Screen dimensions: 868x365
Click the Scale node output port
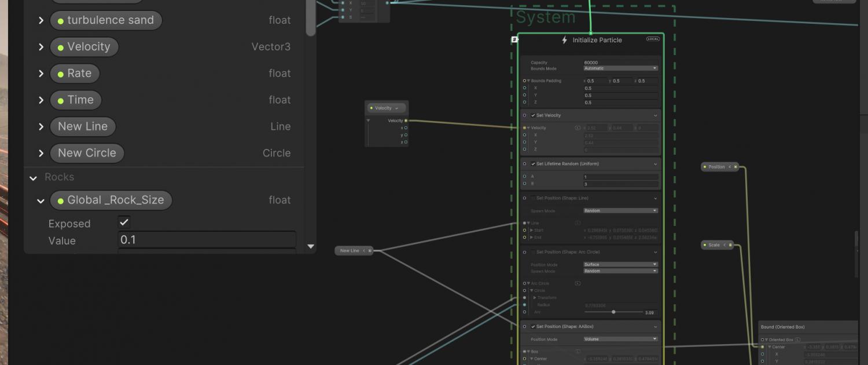[x=730, y=245]
